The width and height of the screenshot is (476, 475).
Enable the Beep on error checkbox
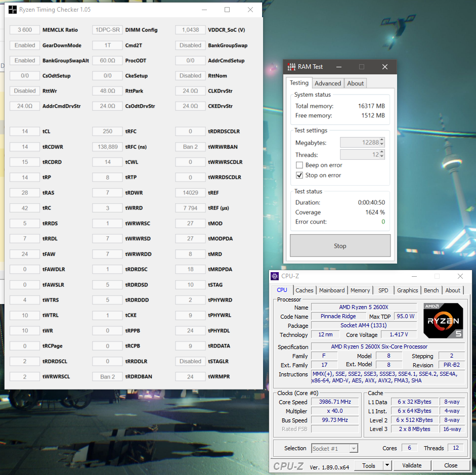(299, 165)
